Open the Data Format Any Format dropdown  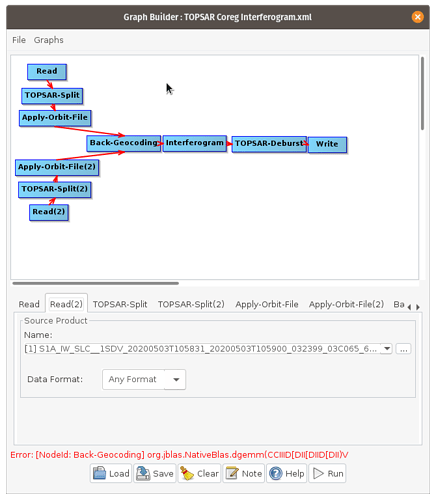pyautogui.click(x=176, y=379)
